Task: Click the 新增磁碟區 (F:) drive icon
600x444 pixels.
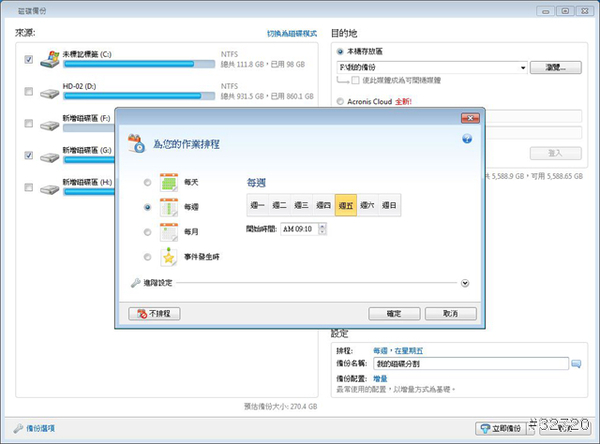Action: 50,125
